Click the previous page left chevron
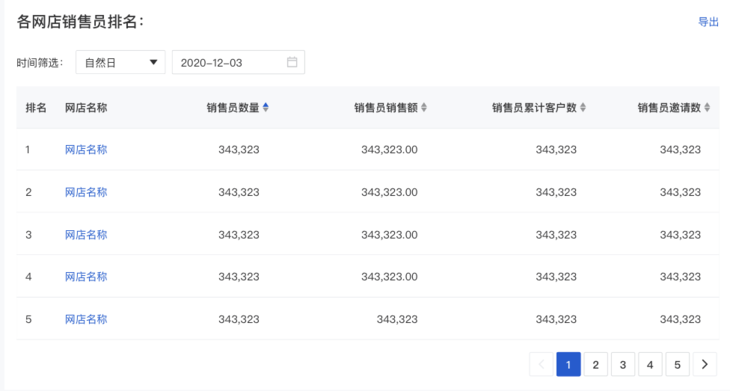730x391 pixels. click(x=541, y=364)
